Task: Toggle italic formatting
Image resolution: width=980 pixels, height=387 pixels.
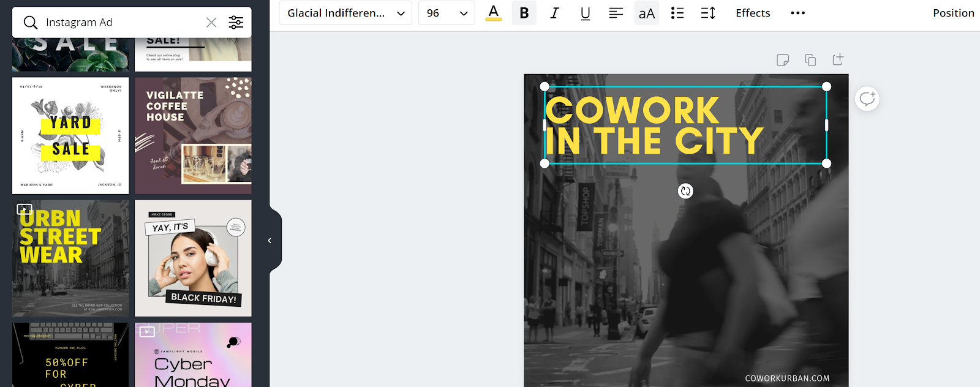Action: tap(555, 13)
